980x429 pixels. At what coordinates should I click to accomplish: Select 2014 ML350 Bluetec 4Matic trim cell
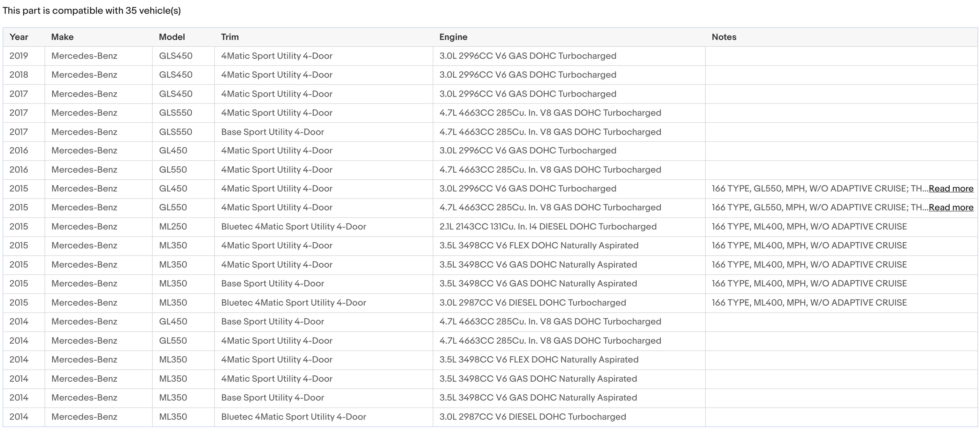pos(324,417)
